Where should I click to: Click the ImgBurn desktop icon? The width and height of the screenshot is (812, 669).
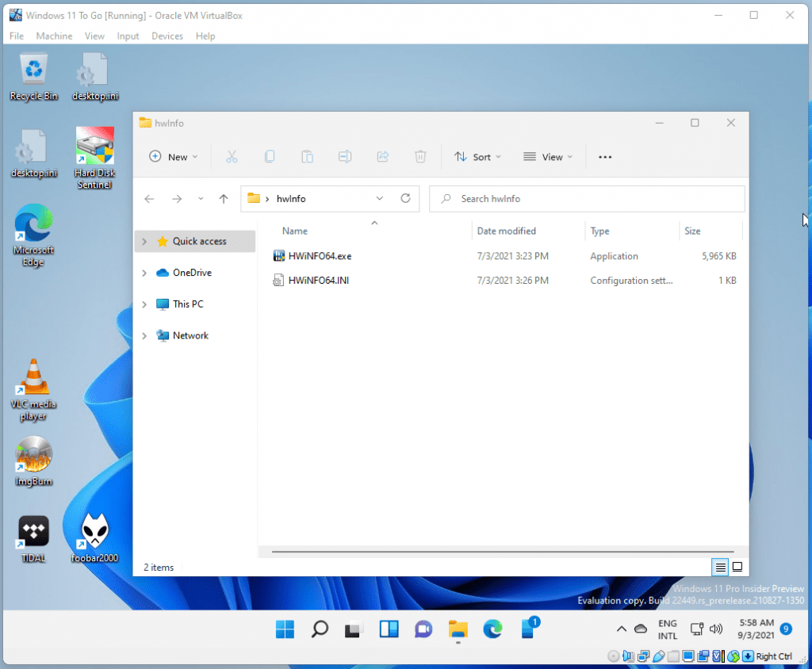pyautogui.click(x=33, y=460)
